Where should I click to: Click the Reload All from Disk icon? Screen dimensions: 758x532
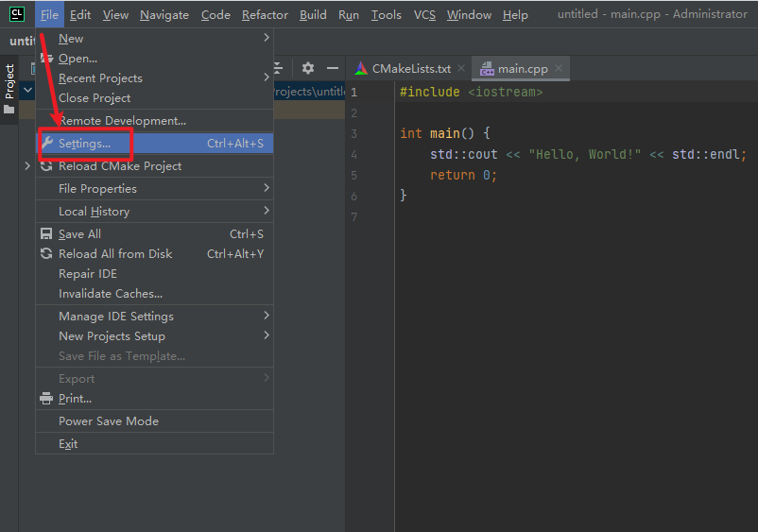46,254
